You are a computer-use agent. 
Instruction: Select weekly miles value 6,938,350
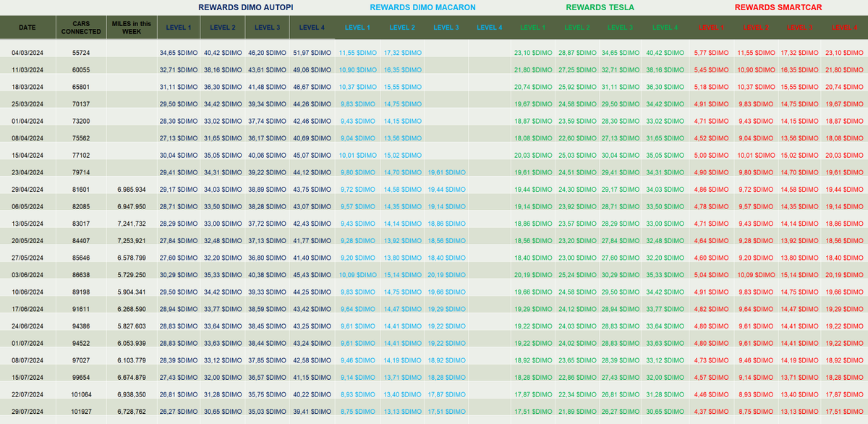coord(132,394)
